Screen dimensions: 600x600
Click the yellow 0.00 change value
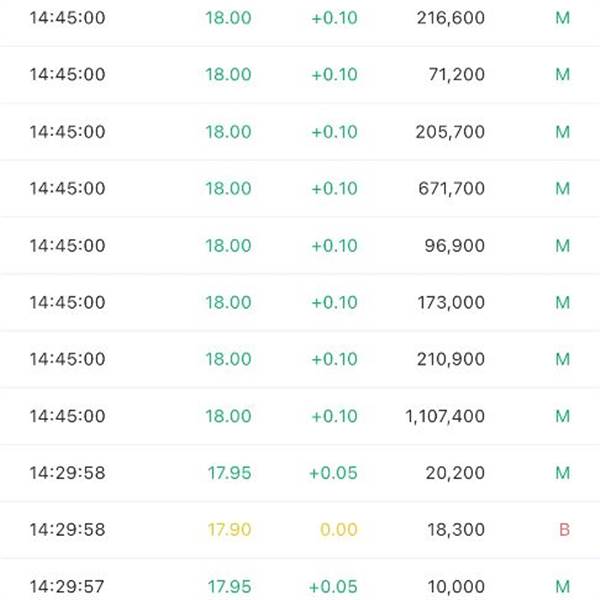click(339, 530)
